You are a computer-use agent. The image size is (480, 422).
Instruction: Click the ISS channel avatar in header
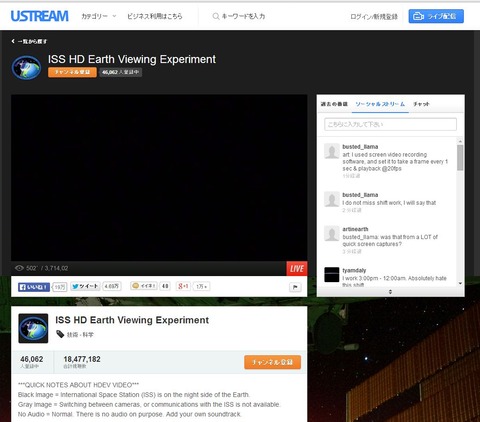pos(26,67)
